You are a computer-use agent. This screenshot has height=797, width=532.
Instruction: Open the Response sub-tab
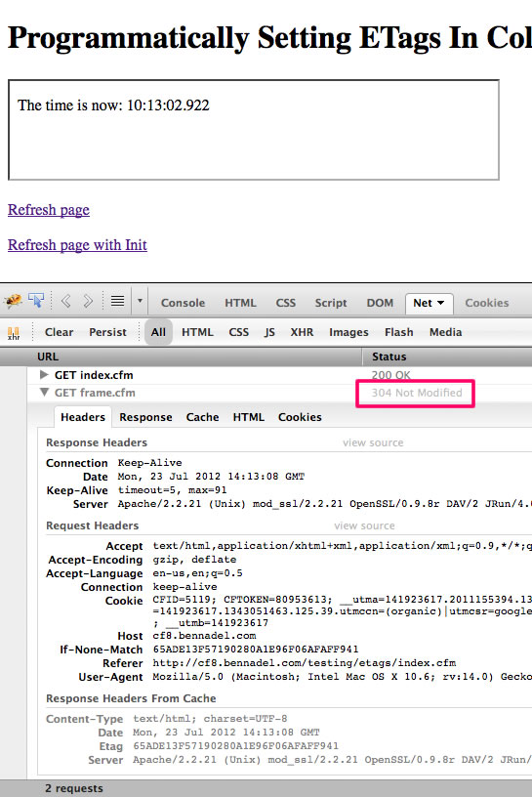pyautogui.click(x=145, y=417)
